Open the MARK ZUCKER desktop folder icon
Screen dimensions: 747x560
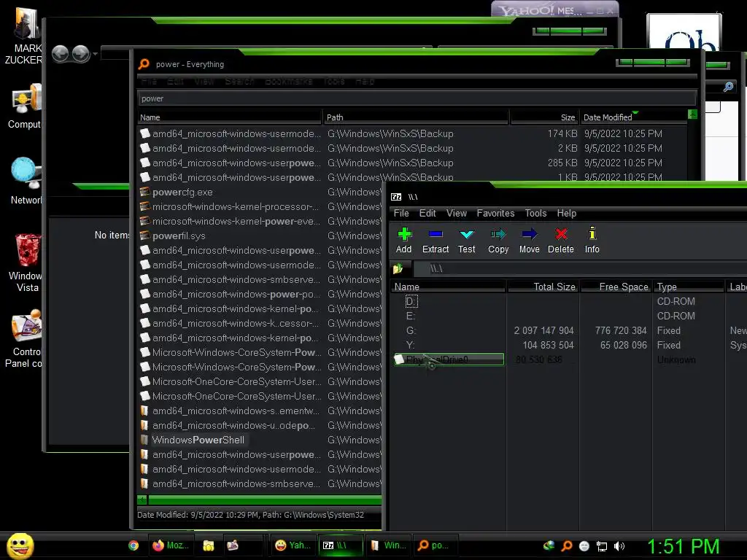[x=23, y=37]
